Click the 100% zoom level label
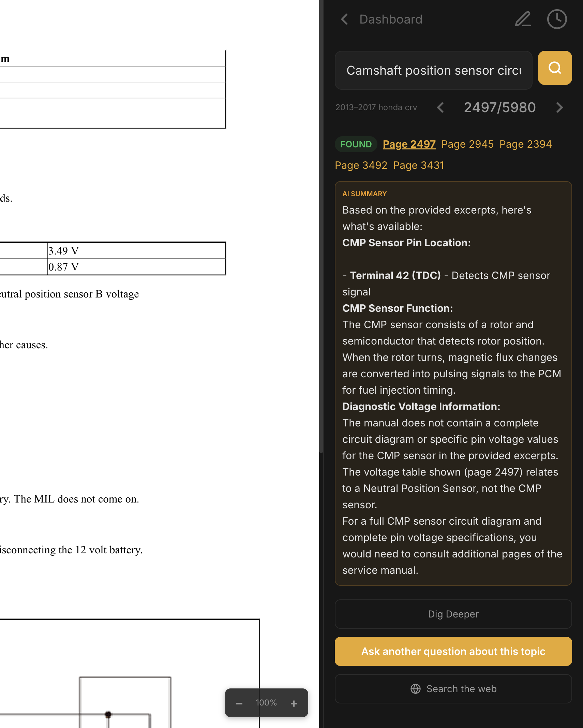Image resolution: width=583 pixels, height=728 pixels. (x=266, y=703)
